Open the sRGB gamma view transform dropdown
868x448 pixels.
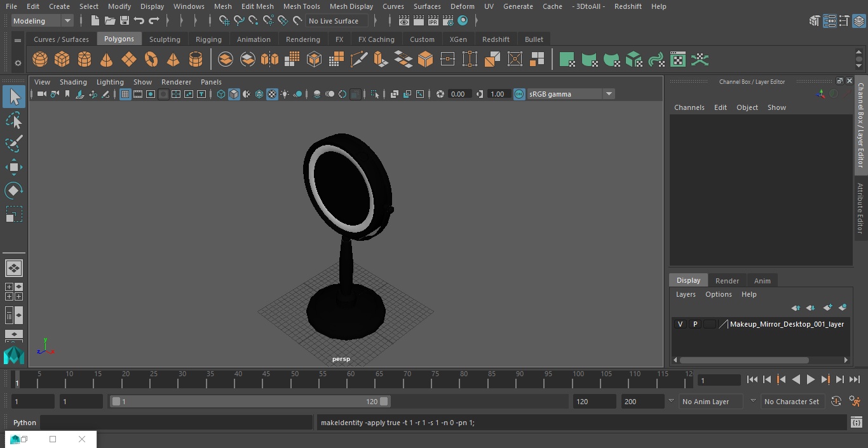coord(571,94)
